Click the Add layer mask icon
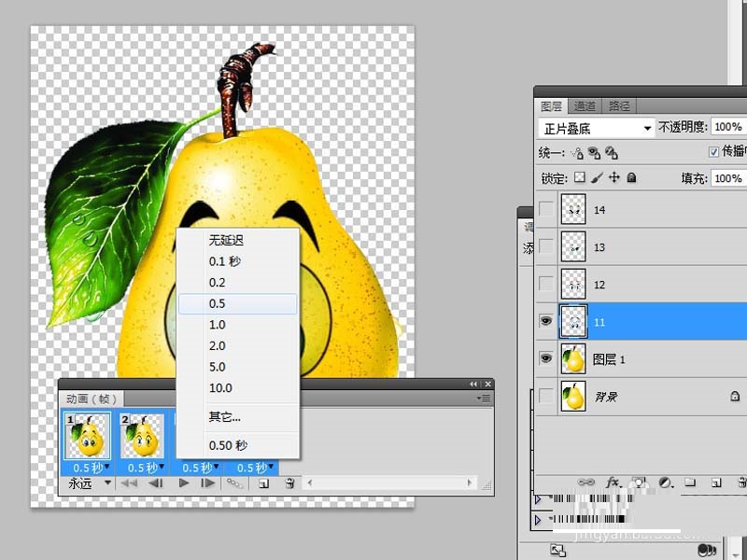Viewport: 747px width, 560px height. (639, 482)
